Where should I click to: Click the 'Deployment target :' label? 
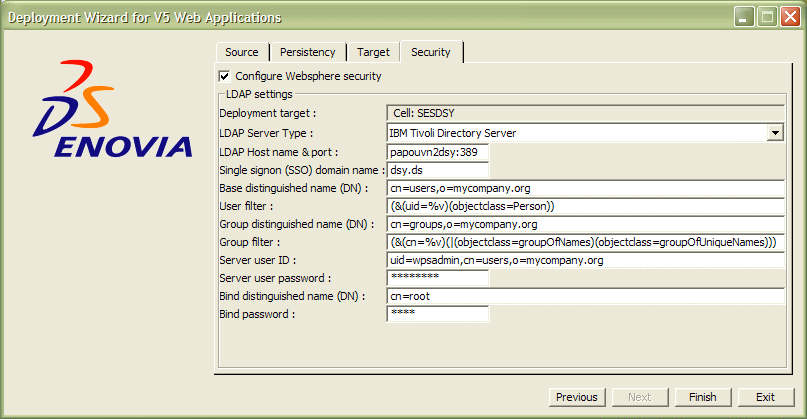click(268, 113)
